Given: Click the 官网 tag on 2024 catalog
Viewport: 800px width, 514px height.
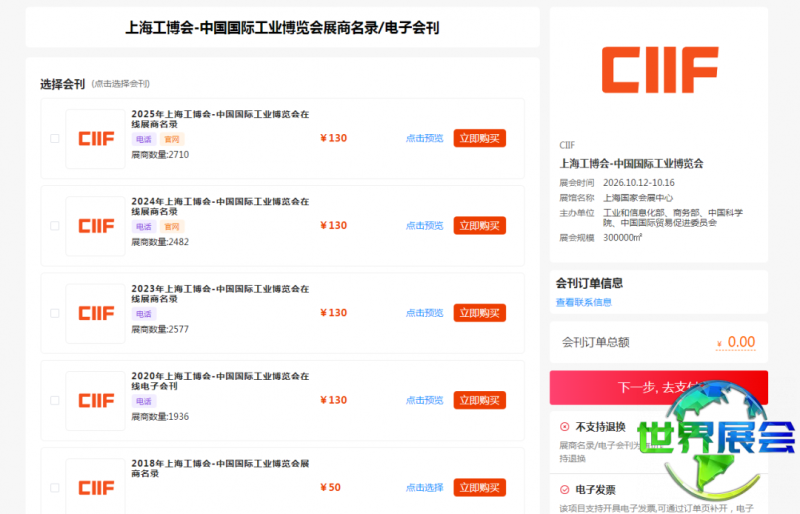Looking at the screenshot, I should (172, 227).
